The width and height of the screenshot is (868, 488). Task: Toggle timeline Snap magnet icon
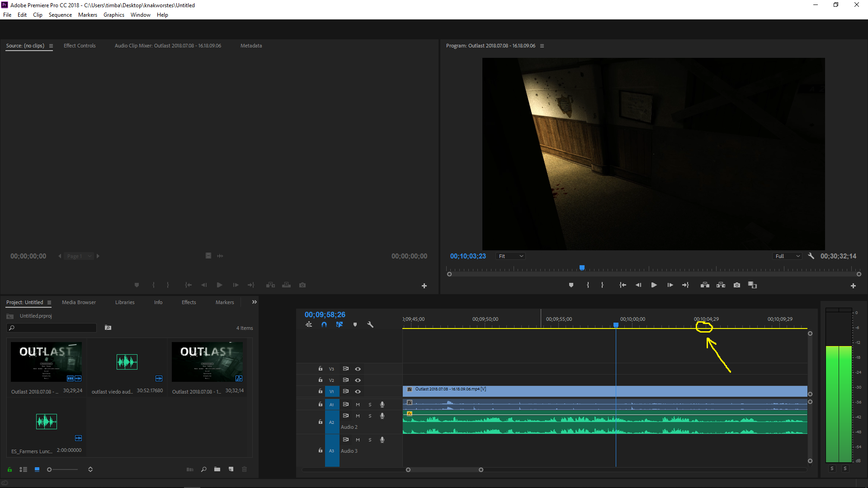click(324, 324)
